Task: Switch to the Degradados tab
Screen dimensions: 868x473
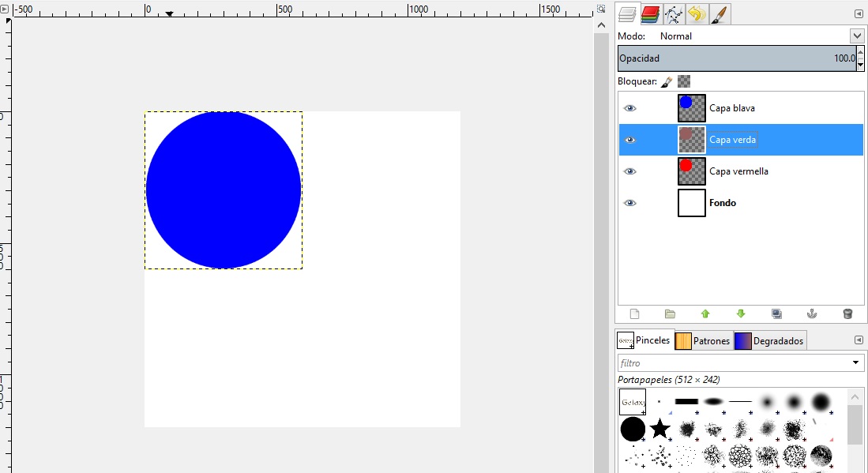Action: click(769, 341)
